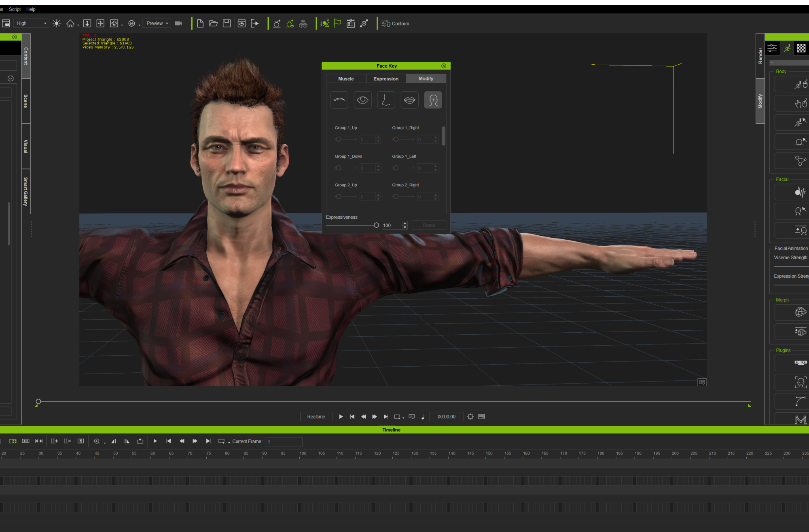Click the Conform button
This screenshot has width=809, height=532.
tap(395, 23)
